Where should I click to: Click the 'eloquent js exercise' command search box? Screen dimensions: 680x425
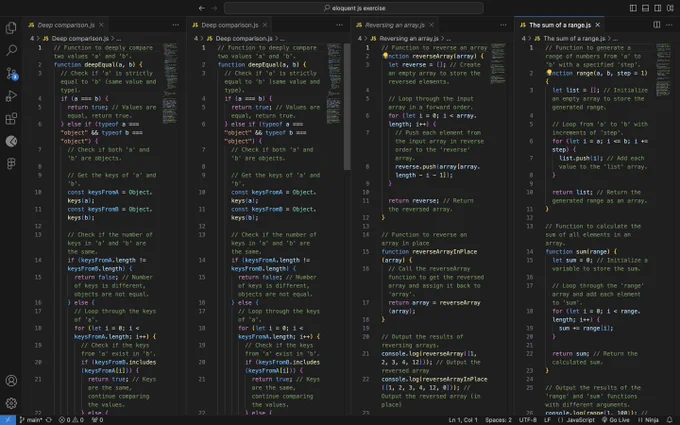(353, 8)
